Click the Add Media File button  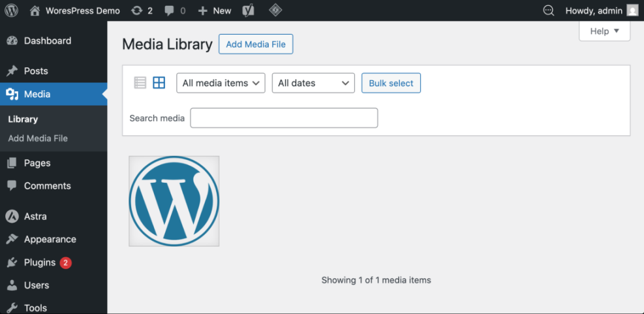[x=256, y=44]
